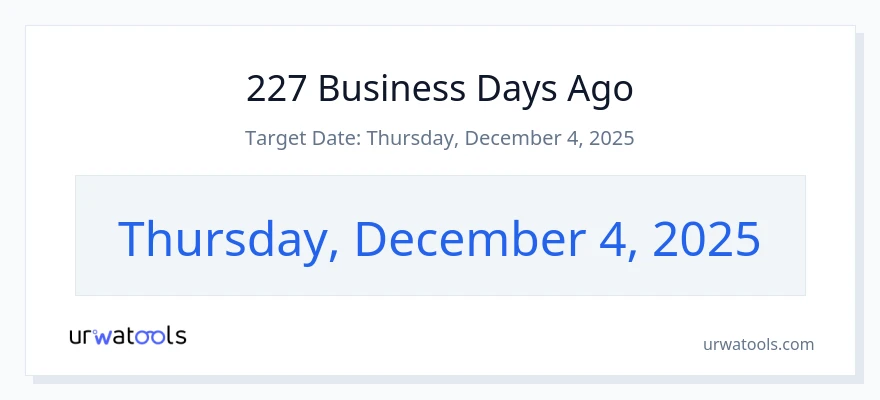Click the large blue "2025" year

pos(707,238)
